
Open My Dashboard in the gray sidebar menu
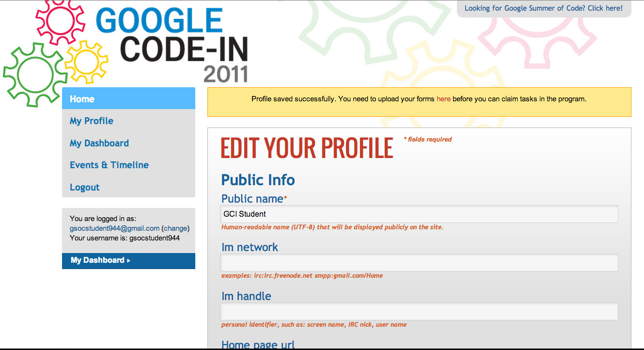coord(99,143)
